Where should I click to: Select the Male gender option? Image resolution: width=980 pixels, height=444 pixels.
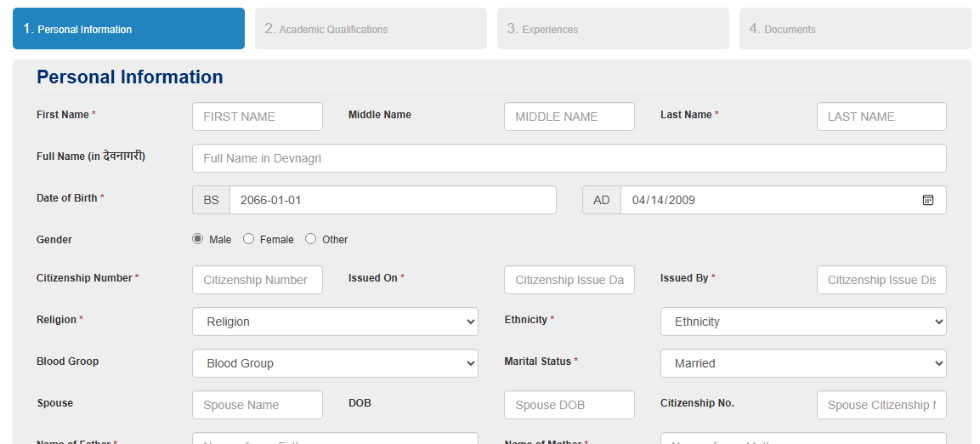click(198, 239)
